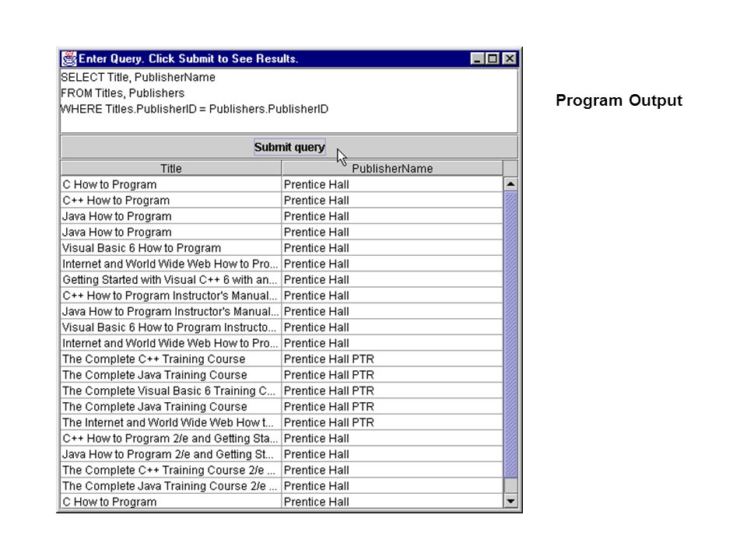
Task: Click Prentice Hall PTR beside Complete Visual Basic 6 Training
Action: tap(392, 391)
